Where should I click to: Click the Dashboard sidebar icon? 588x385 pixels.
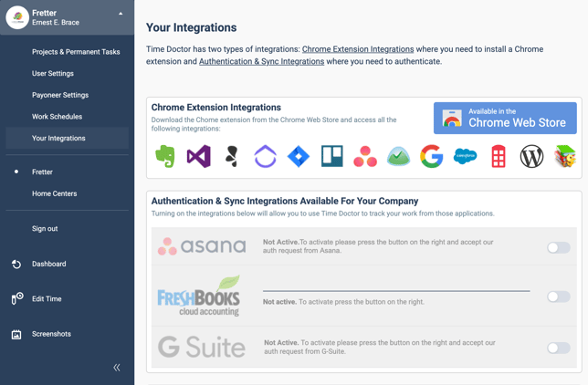pyautogui.click(x=16, y=264)
